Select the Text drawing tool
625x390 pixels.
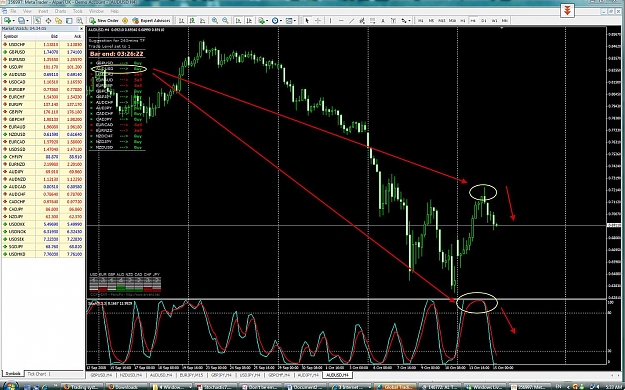point(383,20)
